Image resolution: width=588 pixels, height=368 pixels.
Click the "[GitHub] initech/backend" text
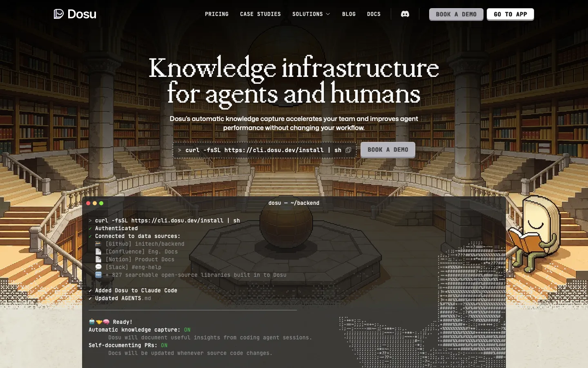(x=145, y=244)
